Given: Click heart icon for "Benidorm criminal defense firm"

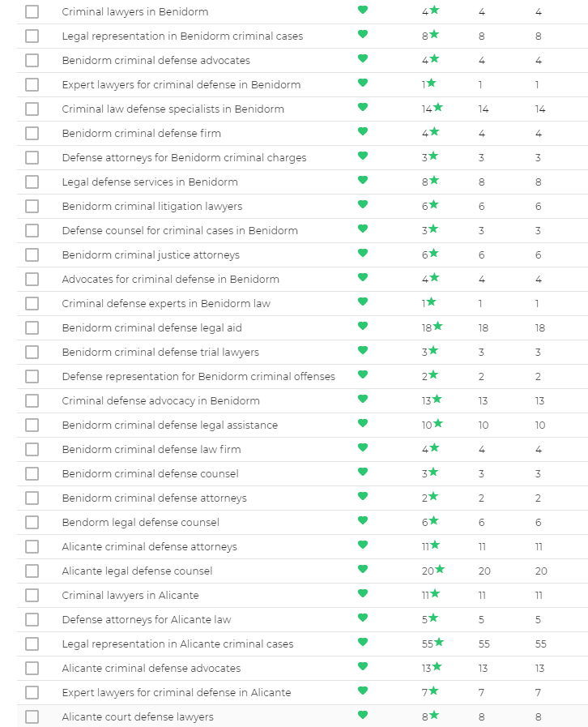Looking at the screenshot, I should coord(363,132).
